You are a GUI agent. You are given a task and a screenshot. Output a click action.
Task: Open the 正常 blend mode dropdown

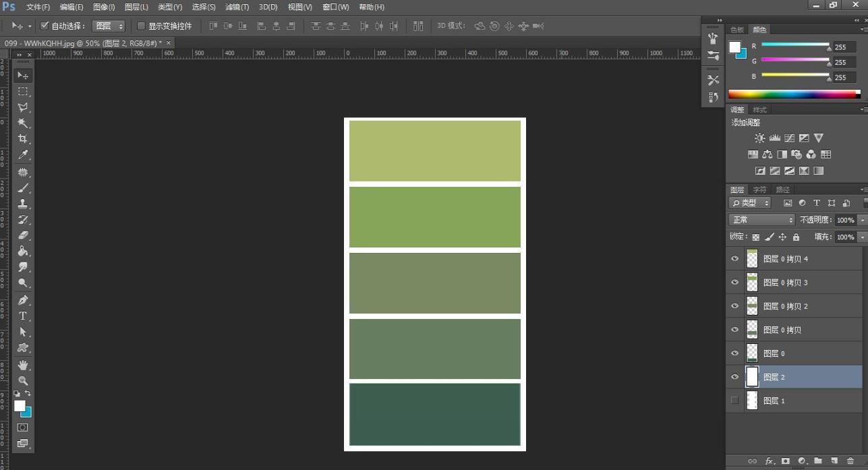point(762,220)
